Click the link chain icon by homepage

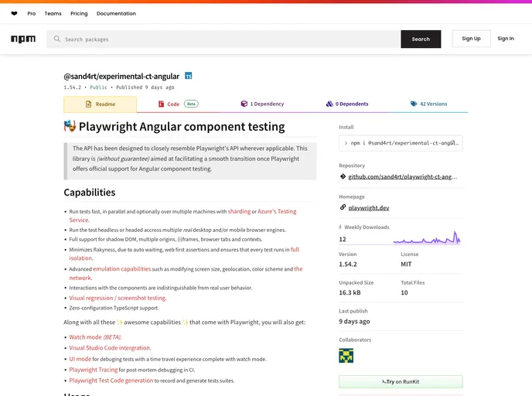click(x=343, y=207)
